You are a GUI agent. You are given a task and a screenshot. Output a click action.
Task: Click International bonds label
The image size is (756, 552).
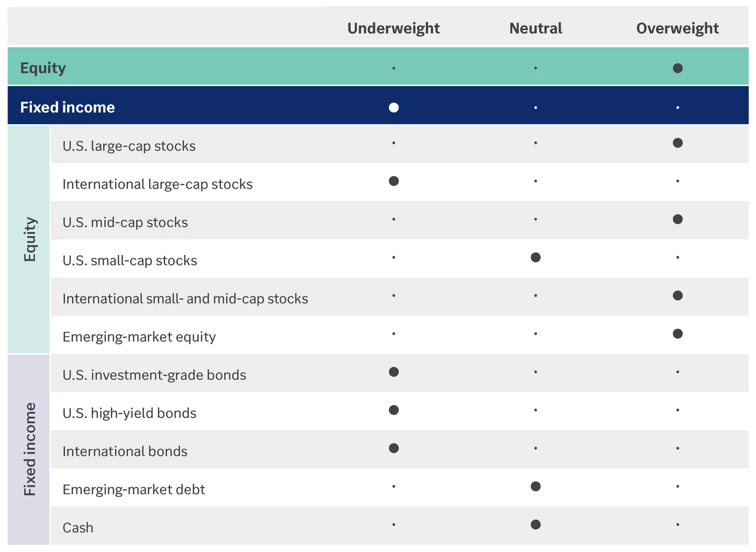(125, 451)
